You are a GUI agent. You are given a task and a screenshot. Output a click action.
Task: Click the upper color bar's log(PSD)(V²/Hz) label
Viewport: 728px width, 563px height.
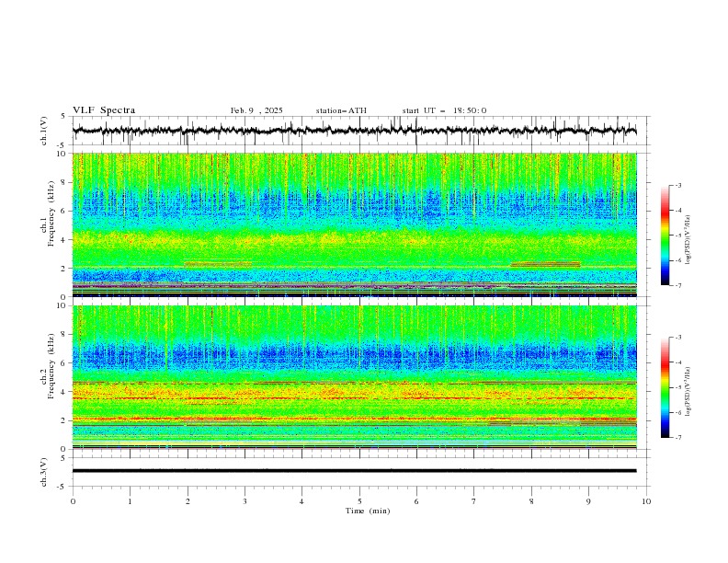(688, 240)
